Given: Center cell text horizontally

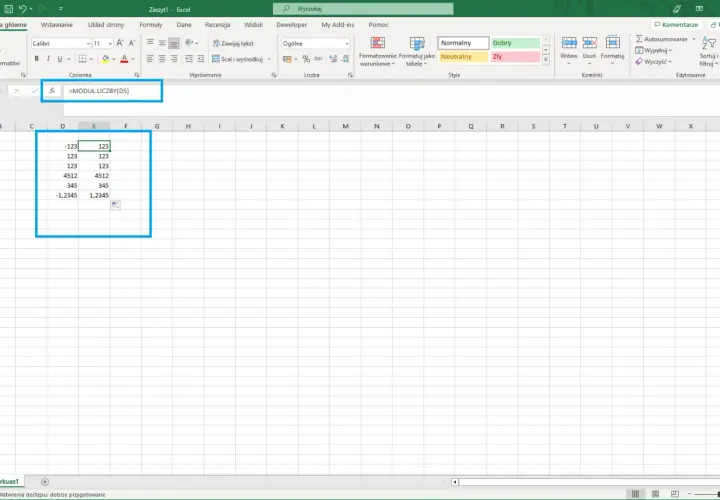Looking at the screenshot, I should (162, 59).
